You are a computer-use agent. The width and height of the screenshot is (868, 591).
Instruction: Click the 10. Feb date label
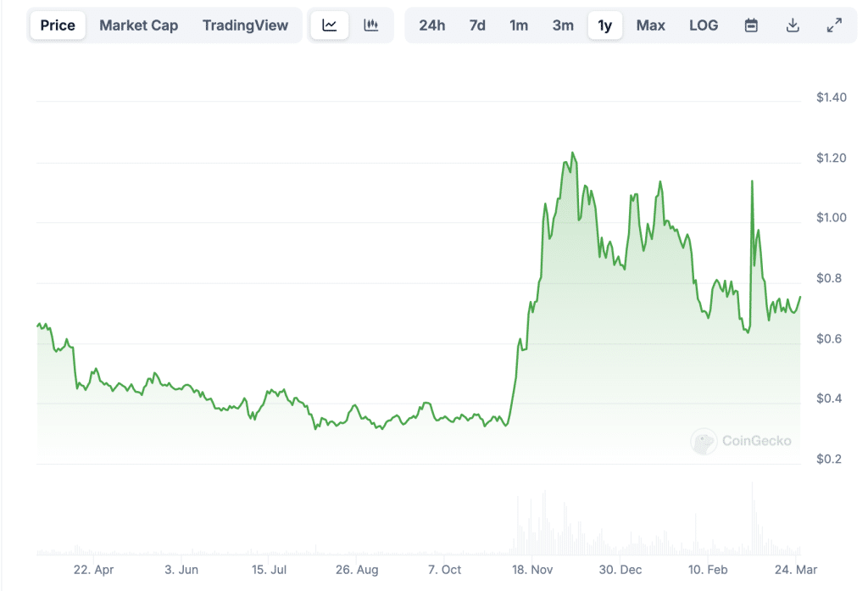[708, 570]
